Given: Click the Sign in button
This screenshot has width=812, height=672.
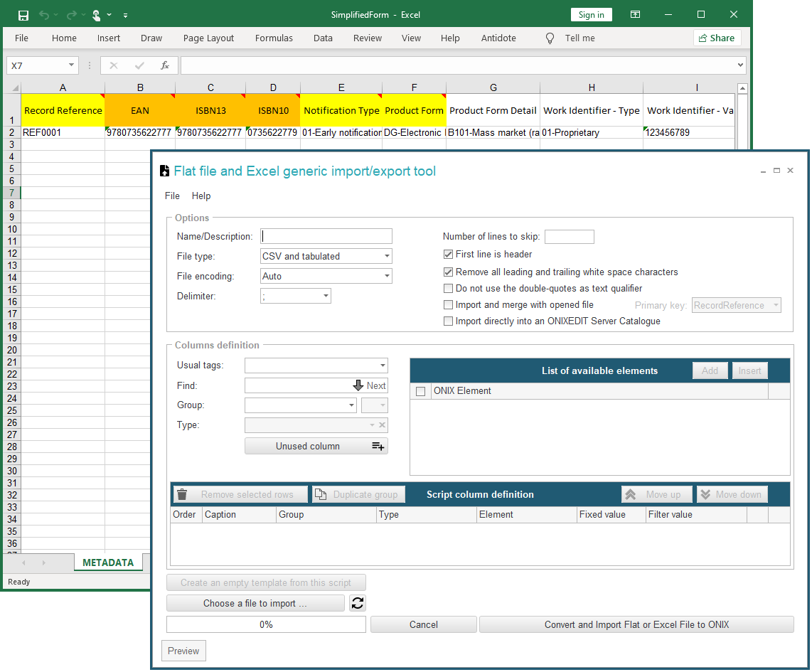Looking at the screenshot, I should click(591, 14).
